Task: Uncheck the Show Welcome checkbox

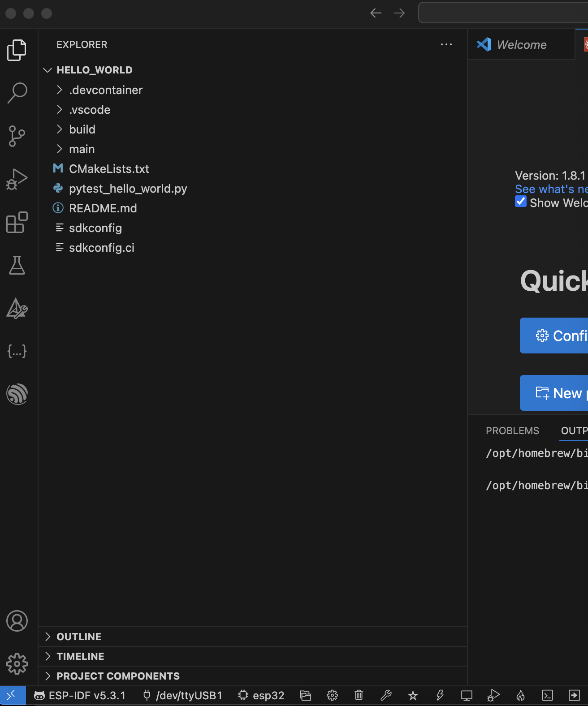Action: [521, 202]
